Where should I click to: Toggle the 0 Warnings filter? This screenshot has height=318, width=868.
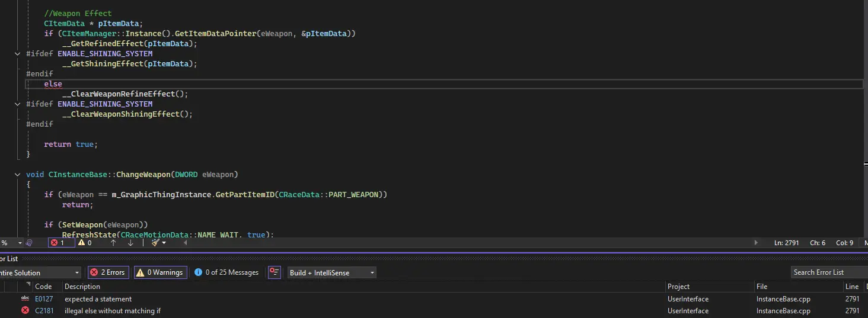pyautogui.click(x=159, y=272)
